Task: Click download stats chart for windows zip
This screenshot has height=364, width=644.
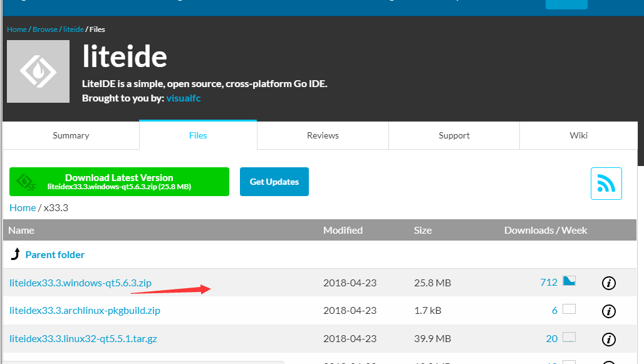Action: point(569,281)
